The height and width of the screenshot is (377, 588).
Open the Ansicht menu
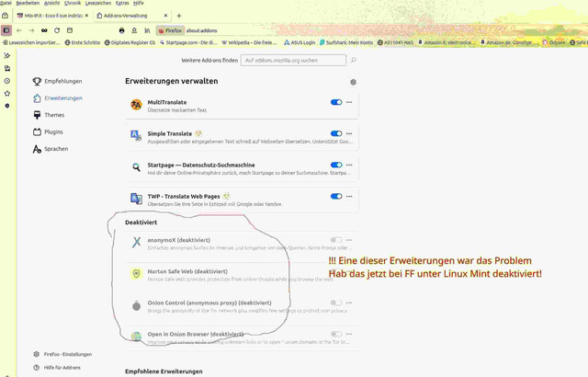[51, 3]
